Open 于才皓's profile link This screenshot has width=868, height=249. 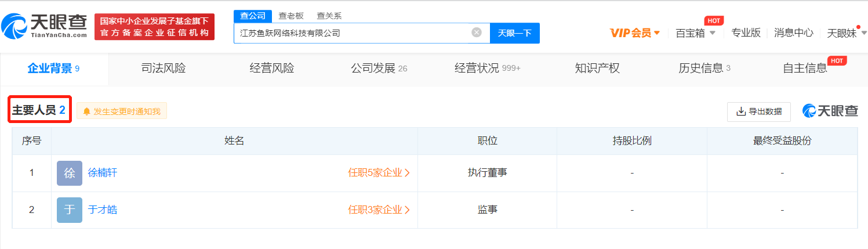(103, 210)
